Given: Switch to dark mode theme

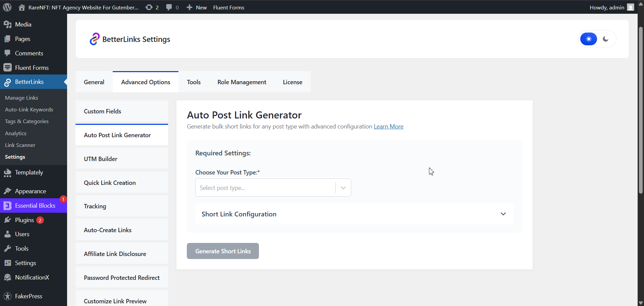Looking at the screenshot, I should coord(606,39).
